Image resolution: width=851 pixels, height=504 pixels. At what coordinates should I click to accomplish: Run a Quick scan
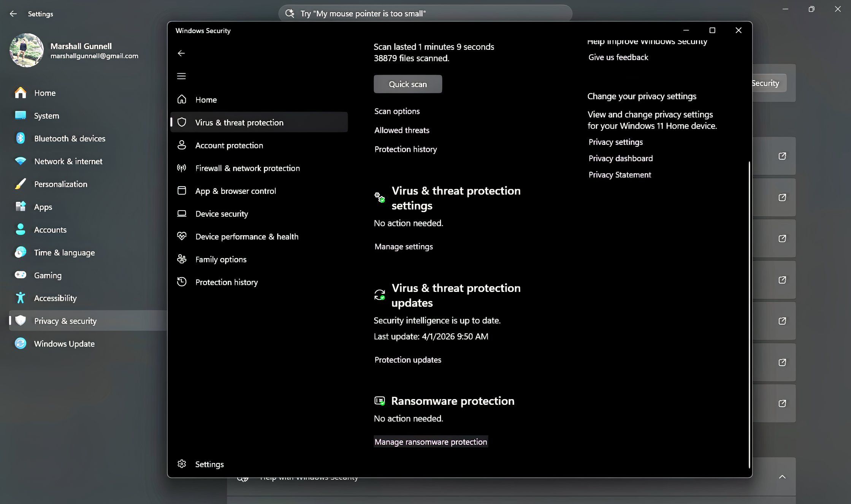pos(408,84)
